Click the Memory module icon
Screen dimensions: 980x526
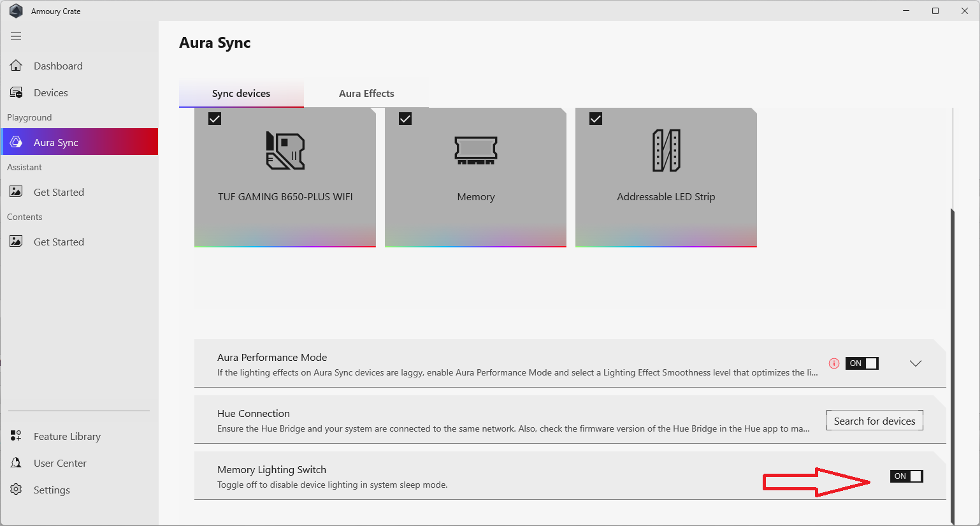pos(476,150)
